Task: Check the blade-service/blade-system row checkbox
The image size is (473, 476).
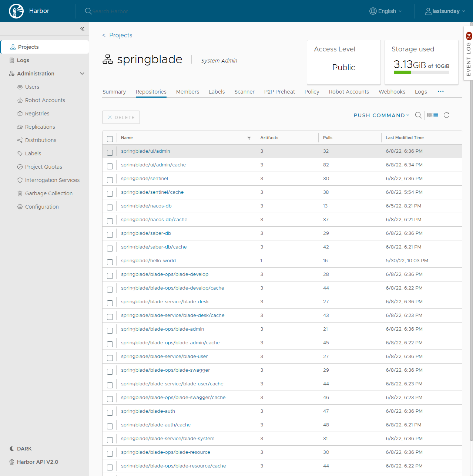Action: [110, 440]
